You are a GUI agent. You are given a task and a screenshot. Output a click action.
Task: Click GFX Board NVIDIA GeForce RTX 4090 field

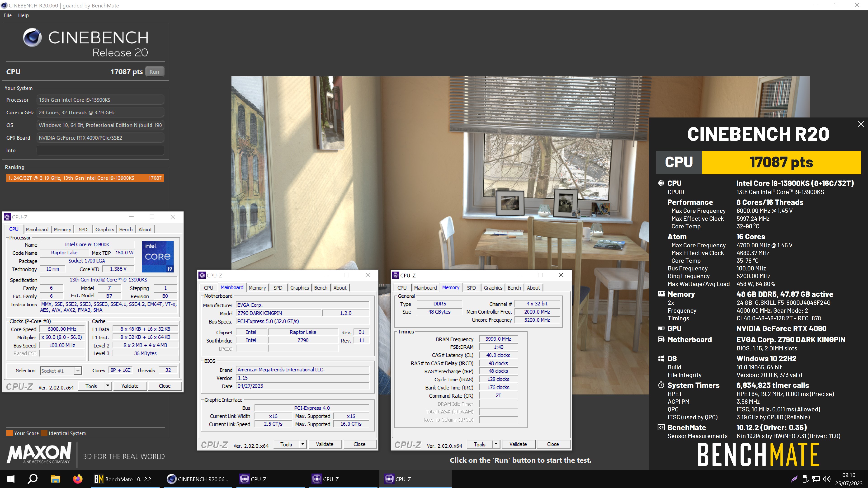point(100,138)
